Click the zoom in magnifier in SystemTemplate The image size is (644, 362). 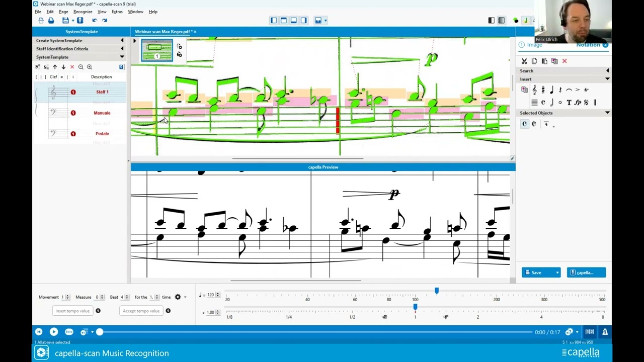pos(89,67)
